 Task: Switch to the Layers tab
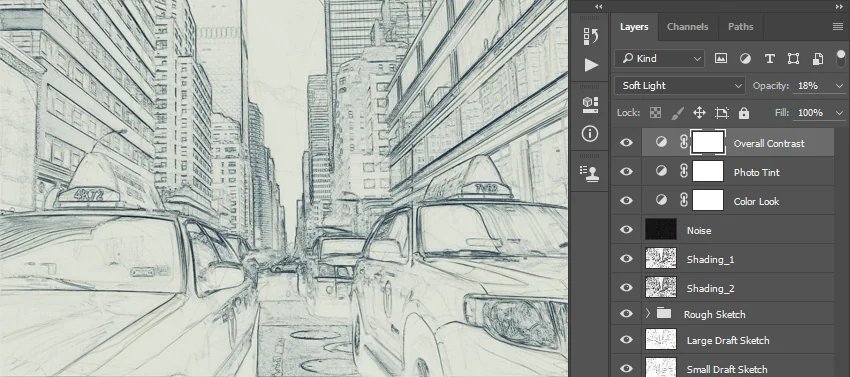634,27
